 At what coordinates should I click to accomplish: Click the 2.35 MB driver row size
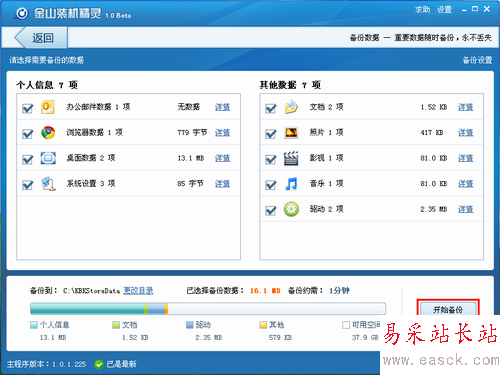click(434, 209)
